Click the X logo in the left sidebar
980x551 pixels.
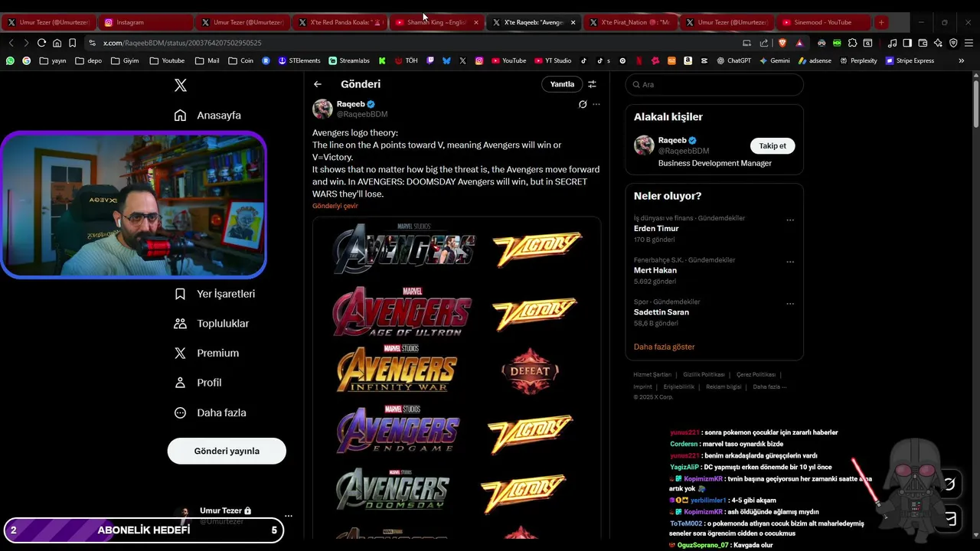181,86
